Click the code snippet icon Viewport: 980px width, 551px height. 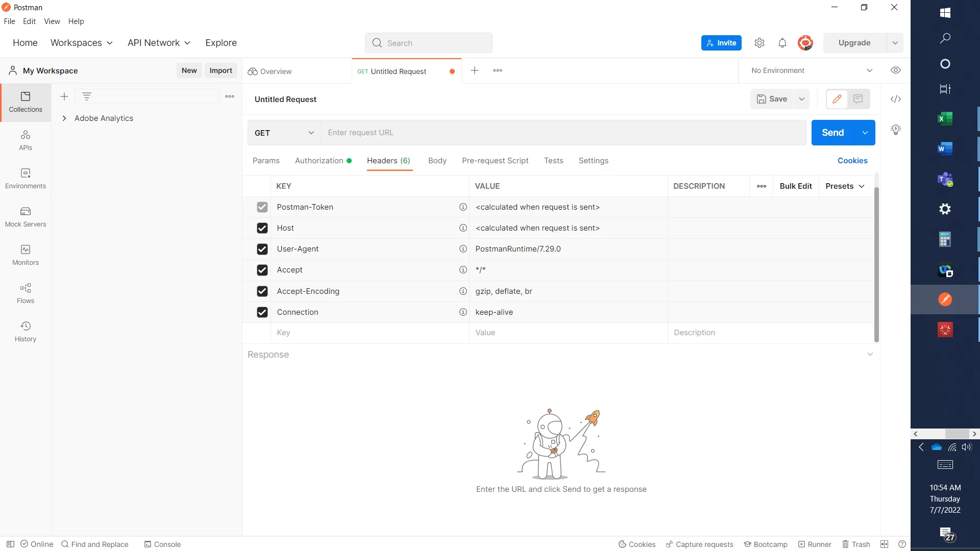pos(896,99)
